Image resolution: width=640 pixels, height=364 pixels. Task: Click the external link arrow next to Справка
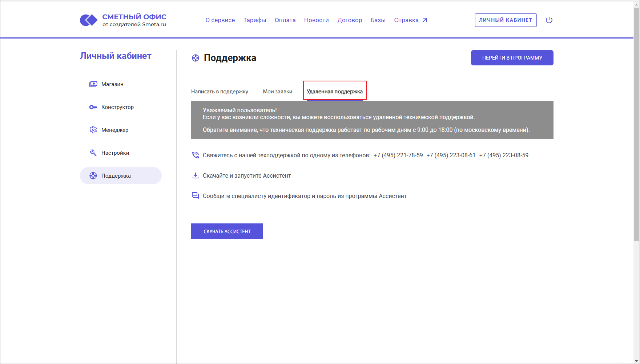point(425,20)
